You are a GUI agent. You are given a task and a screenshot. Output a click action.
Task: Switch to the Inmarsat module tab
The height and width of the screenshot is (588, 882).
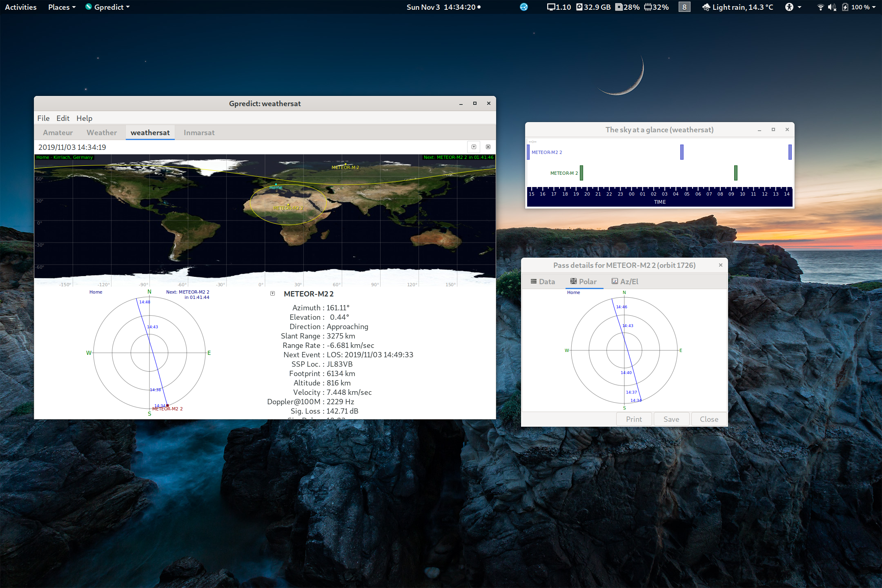(199, 133)
